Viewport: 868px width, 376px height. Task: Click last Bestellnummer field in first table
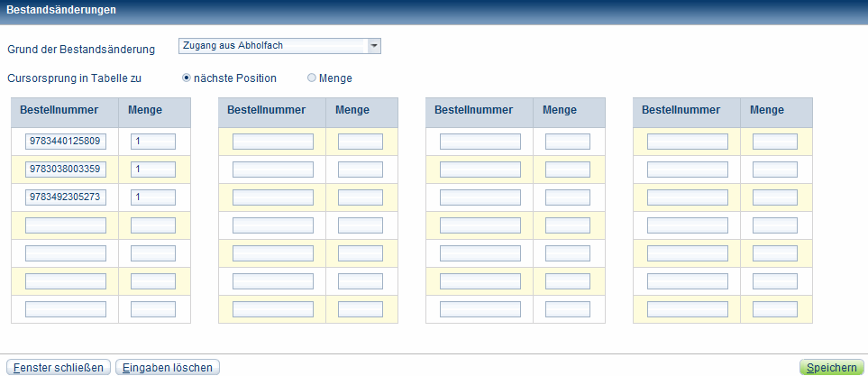coord(66,309)
